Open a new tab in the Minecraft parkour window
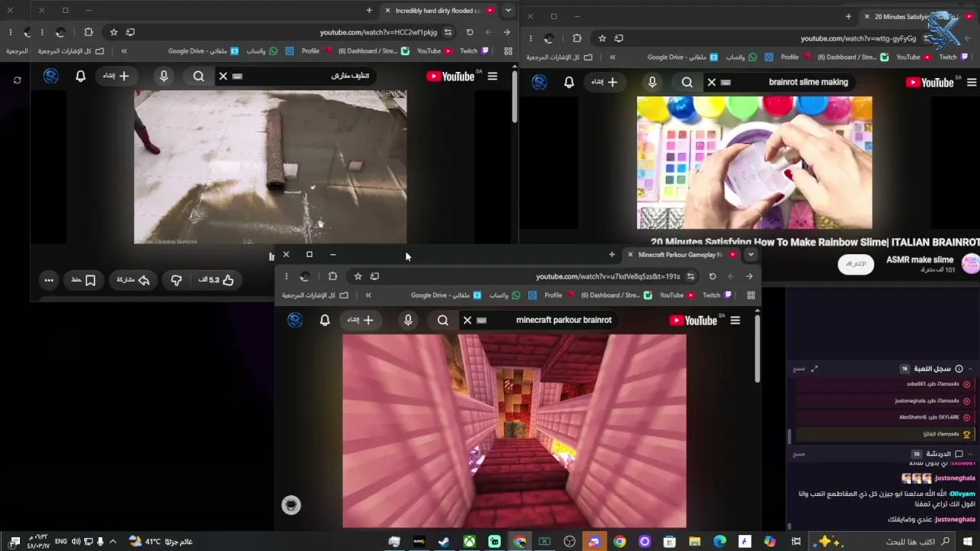The height and width of the screenshot is (551, 980). [612, 255]
